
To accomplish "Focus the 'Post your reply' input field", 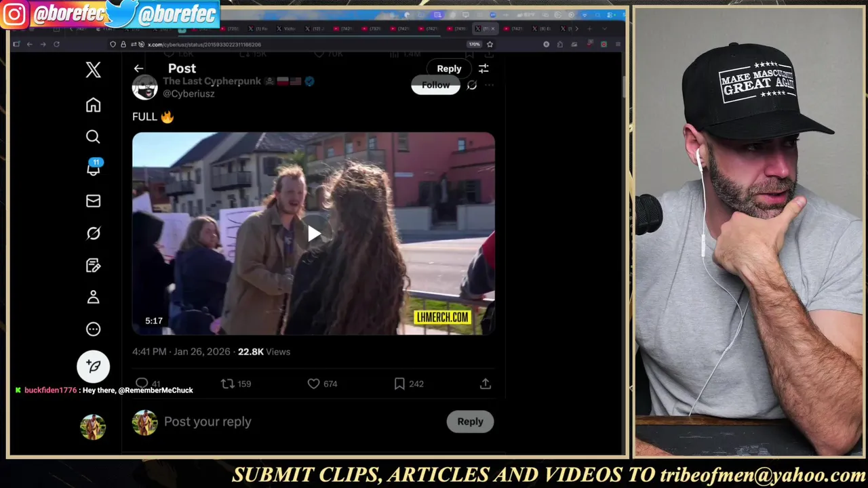I will [x=302, y=422].
